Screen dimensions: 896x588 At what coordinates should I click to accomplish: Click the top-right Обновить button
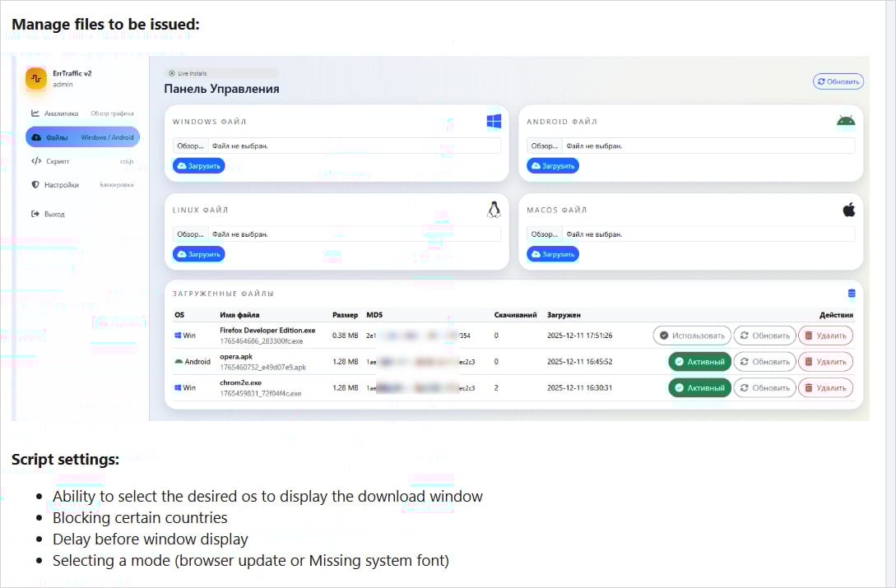[838, 81]
